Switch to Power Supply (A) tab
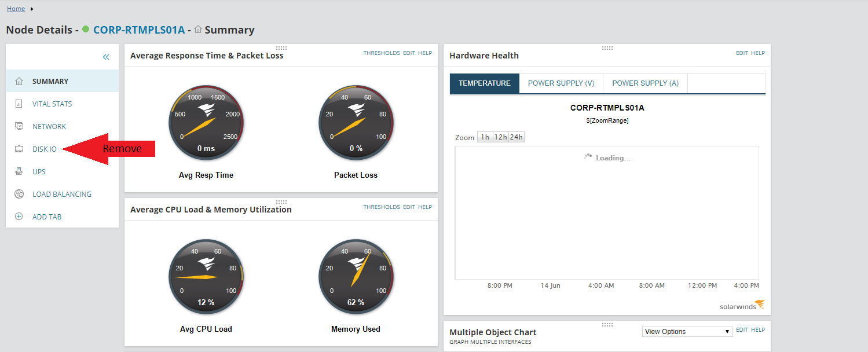 pos(645,83)
